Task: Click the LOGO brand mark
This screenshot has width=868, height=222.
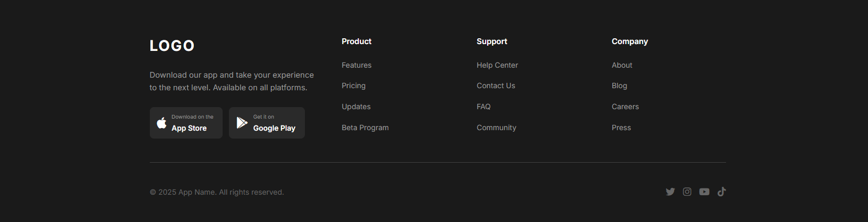Action: coord(172,46)
